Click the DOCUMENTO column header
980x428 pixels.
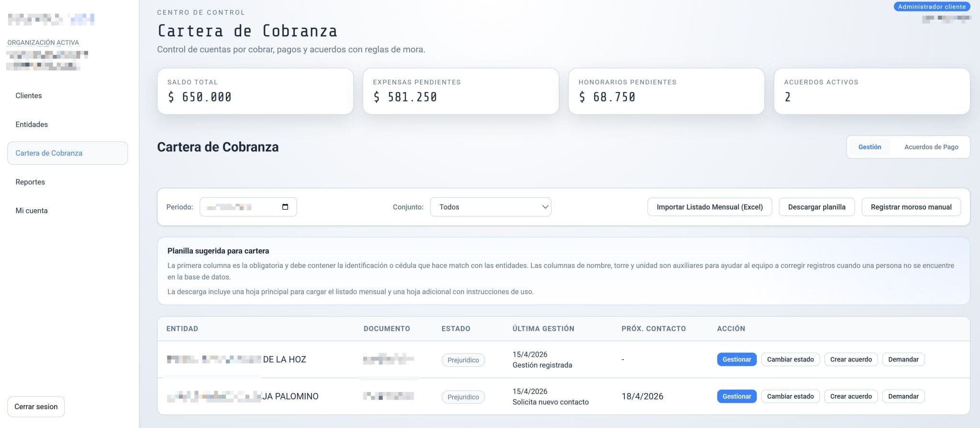[387, 329]
